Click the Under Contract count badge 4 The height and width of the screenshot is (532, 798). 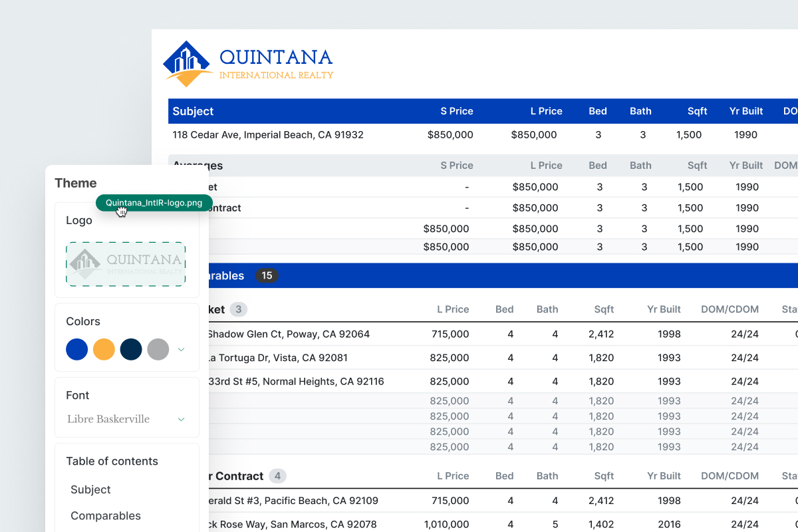click(277, 476)
